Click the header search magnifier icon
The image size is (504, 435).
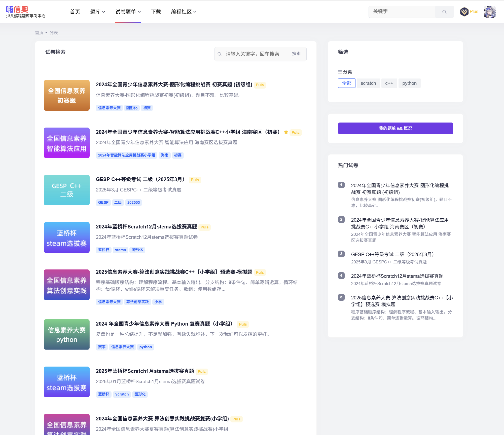444,12
